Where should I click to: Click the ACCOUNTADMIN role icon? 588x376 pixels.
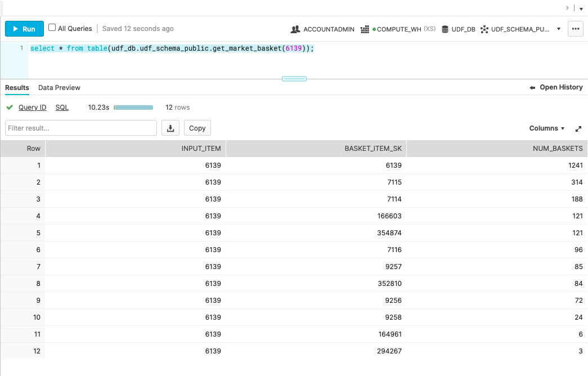295,29
